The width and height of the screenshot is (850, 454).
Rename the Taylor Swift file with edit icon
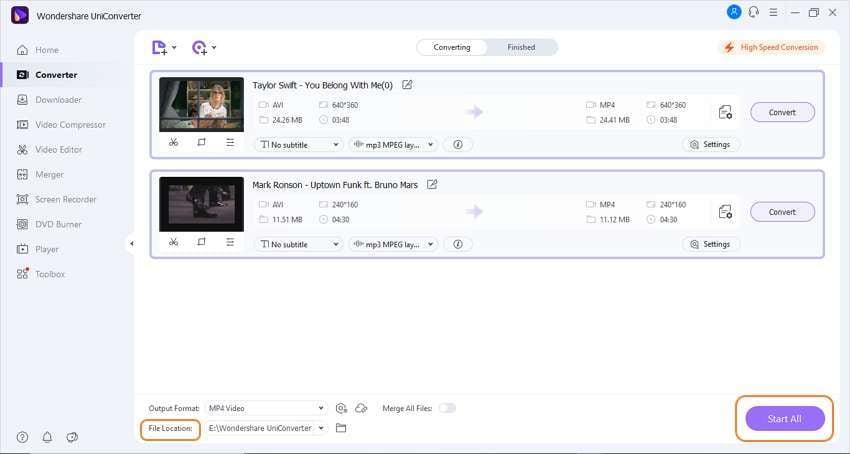[x=407, y=85]
